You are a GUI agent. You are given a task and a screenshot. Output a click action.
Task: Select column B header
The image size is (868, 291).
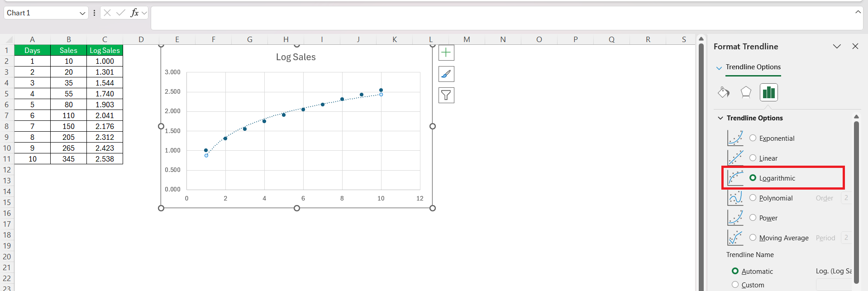coord(68,39)
